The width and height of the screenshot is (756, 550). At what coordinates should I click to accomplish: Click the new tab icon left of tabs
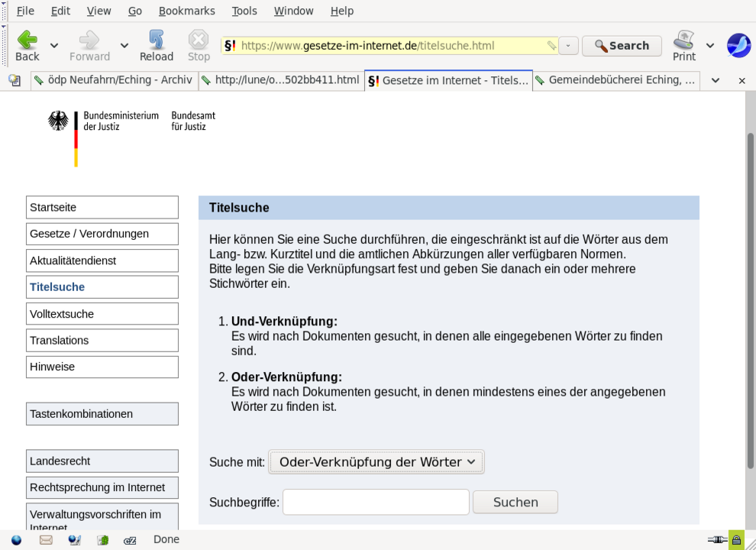14,80
